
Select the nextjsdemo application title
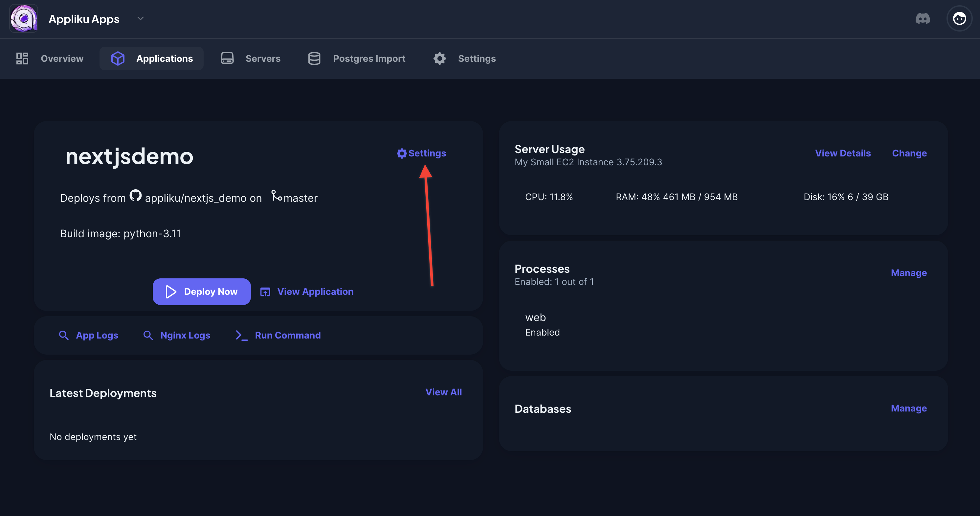129,156
